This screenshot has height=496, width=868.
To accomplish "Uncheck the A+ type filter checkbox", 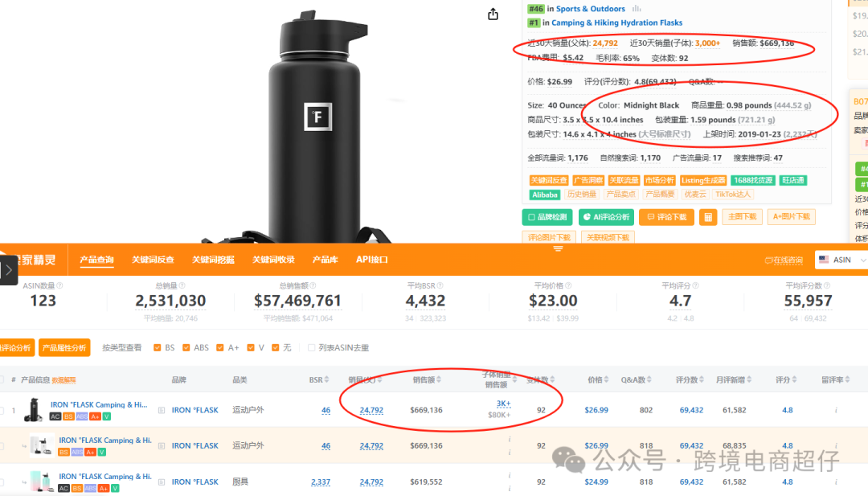I will click(x=219, y=347).
